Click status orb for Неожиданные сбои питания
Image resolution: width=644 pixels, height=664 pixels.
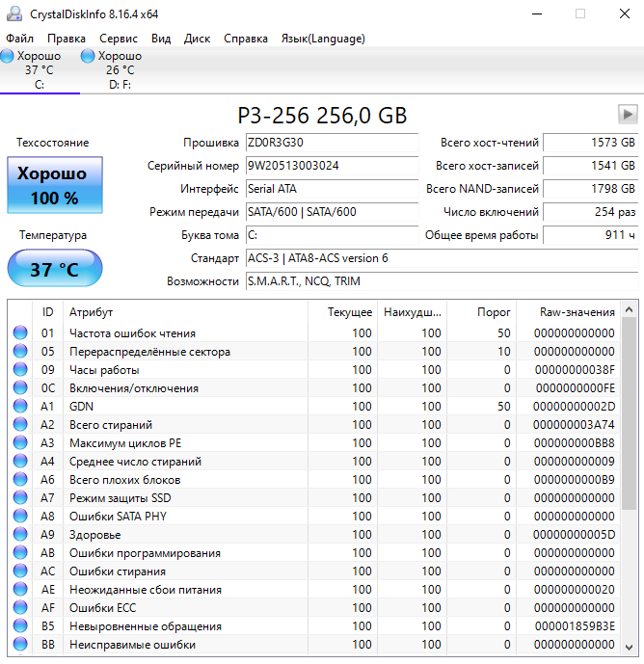pyautogui.click(x=20, y=589)
